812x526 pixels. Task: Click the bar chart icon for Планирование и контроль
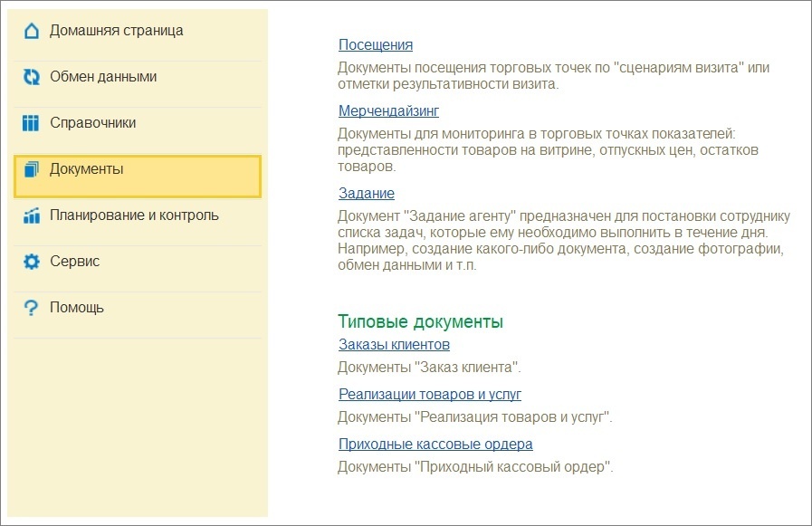click(x=32, y=215)
